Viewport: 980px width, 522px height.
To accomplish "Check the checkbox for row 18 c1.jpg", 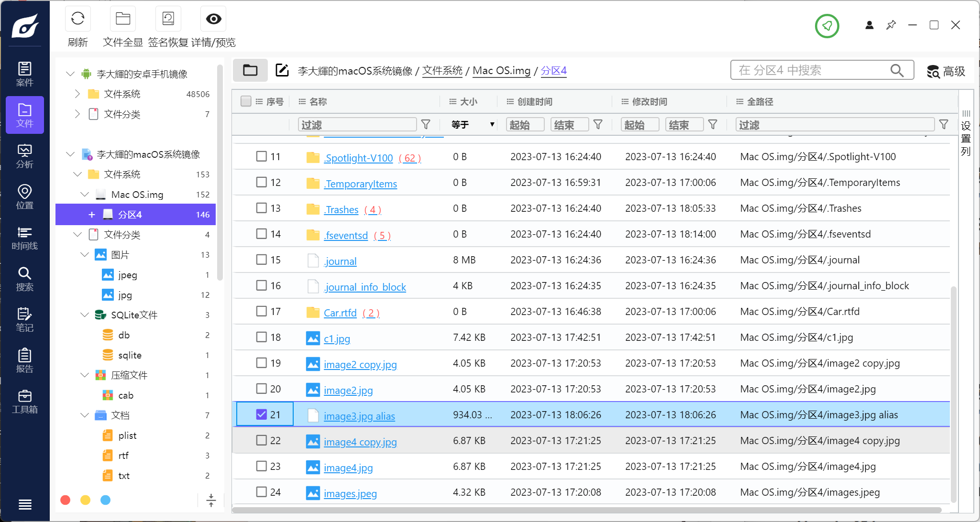I will (261, 337).
